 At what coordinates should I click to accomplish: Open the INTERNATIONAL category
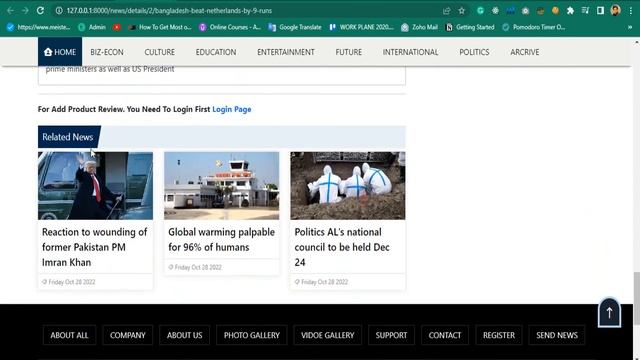pyautogui.click(x=410, y=52)
